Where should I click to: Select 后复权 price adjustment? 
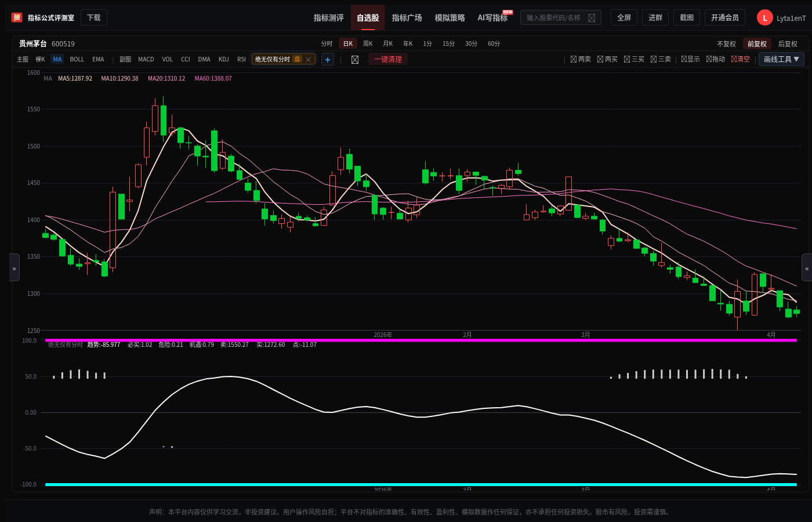pyautogui.click(x=788, y=44)
